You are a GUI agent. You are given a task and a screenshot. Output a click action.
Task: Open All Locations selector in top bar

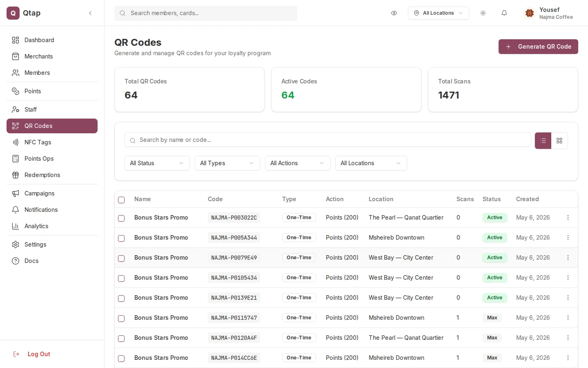[x=439, y=13]
